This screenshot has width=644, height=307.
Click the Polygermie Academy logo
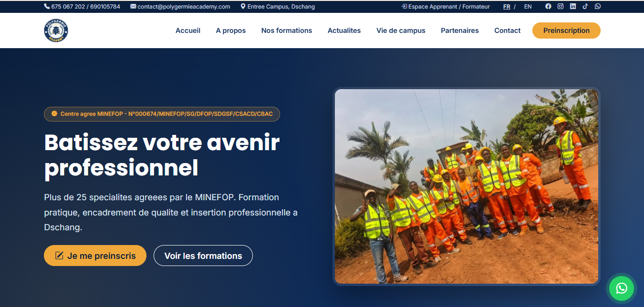point(56,31)
